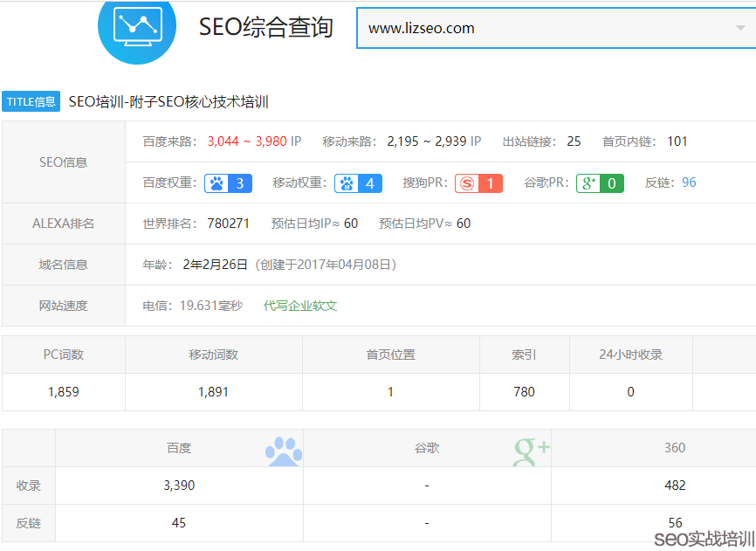Click the mobile Baidu paw icon beside 移动权重
756x551 pixels.
tap(347, 183)
